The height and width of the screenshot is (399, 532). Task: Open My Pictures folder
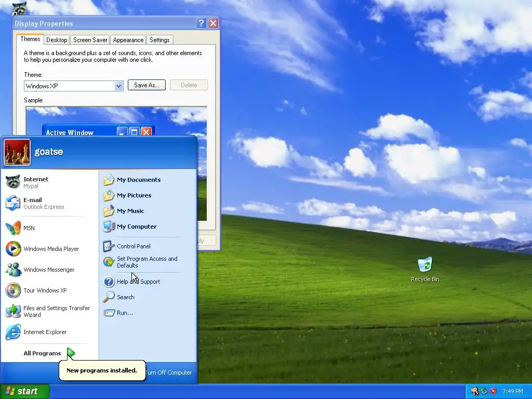[x=148, y=195]
